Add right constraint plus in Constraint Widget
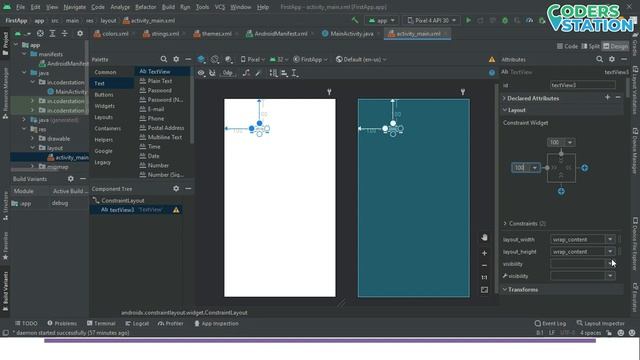The height and width of the screenshot is (360, 640). pos(584,168)
